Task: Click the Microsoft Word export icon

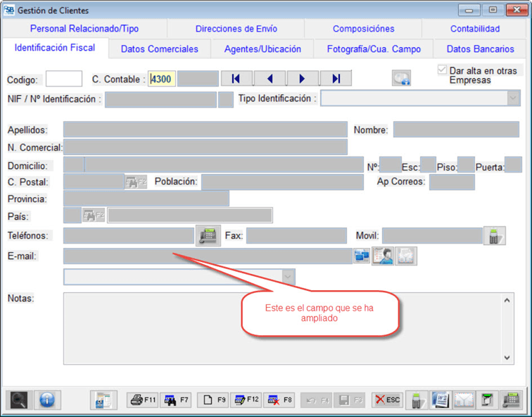Action: [440, 400]
